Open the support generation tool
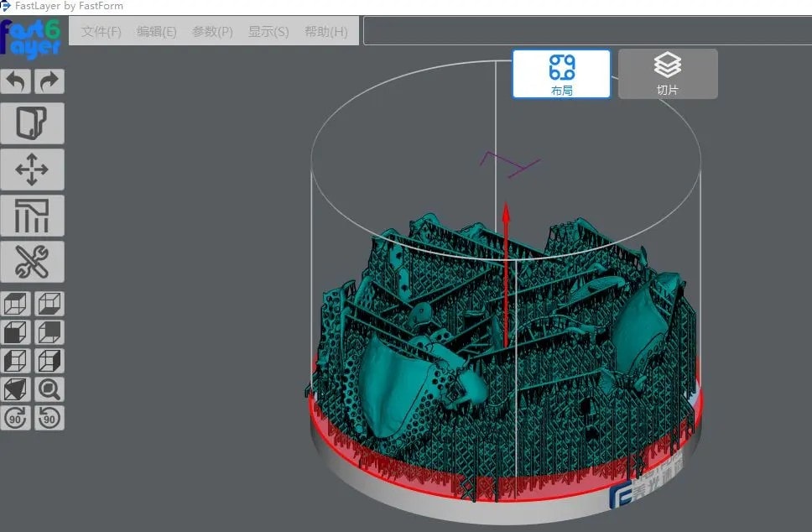 pyautogui.click(x=33, y=216)
